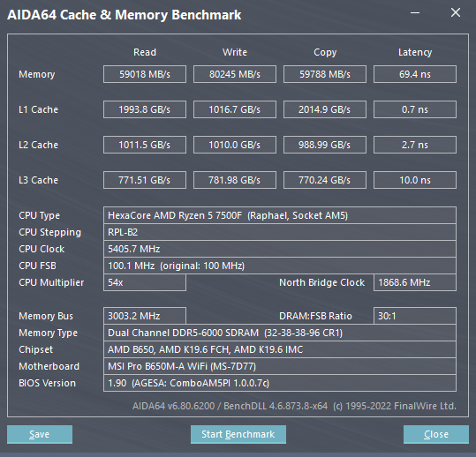Click the CPU Type label
The width and height of the screenshot is (476, 457).
point(39,215)
